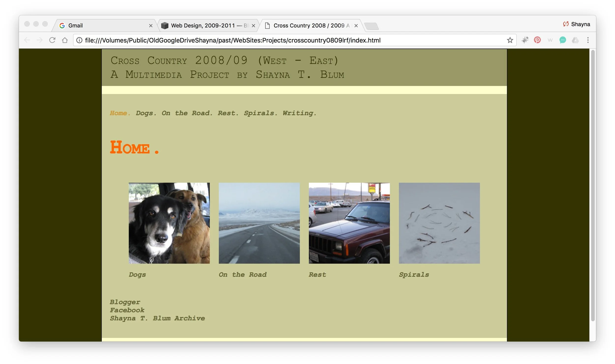Reload the current page
615x364 pixels.
[x=52, y=40]
